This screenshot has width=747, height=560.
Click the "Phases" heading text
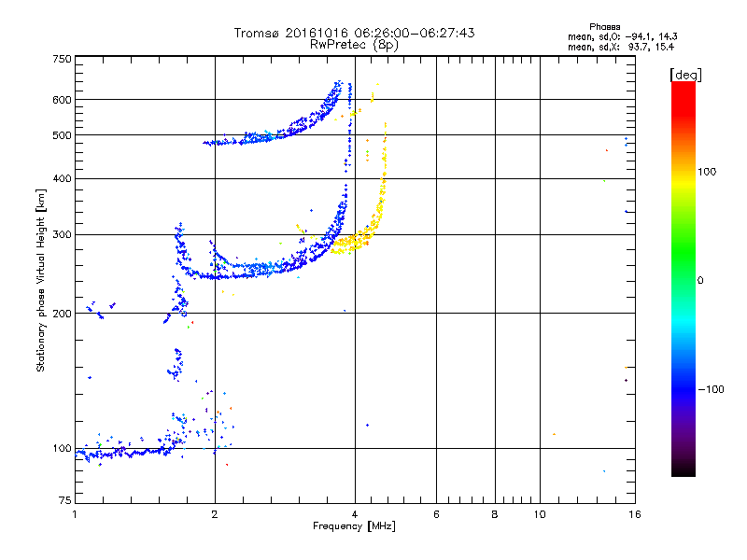click(x=604, y=27)
